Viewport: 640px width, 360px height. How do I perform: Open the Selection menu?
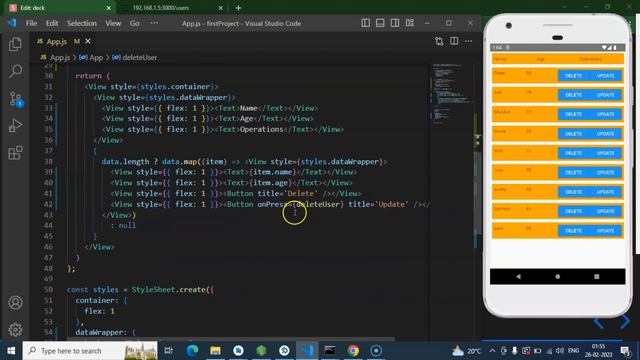pyautogui.click(x=82, y=23)
